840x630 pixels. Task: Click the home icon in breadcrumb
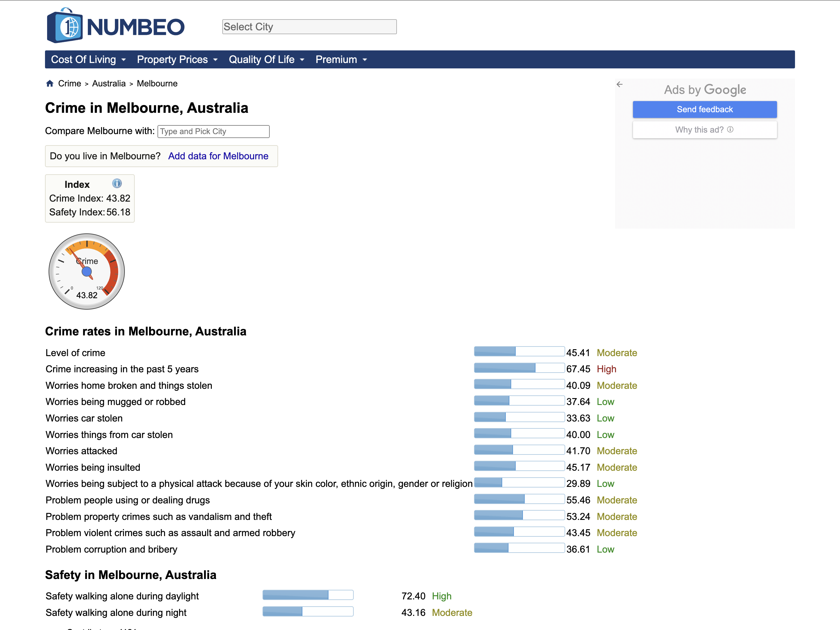tap(50, 83)
